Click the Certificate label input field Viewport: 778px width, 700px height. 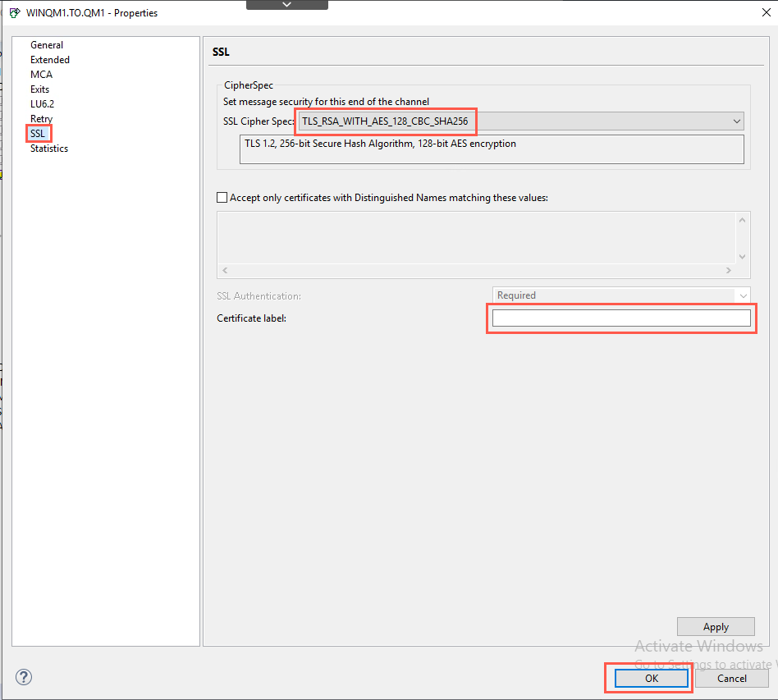621,318
